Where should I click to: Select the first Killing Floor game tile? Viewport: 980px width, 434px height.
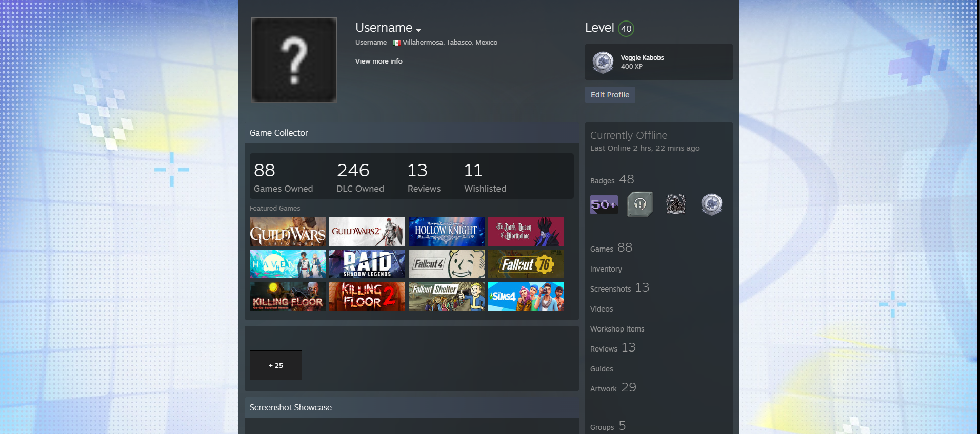(288, 296)
